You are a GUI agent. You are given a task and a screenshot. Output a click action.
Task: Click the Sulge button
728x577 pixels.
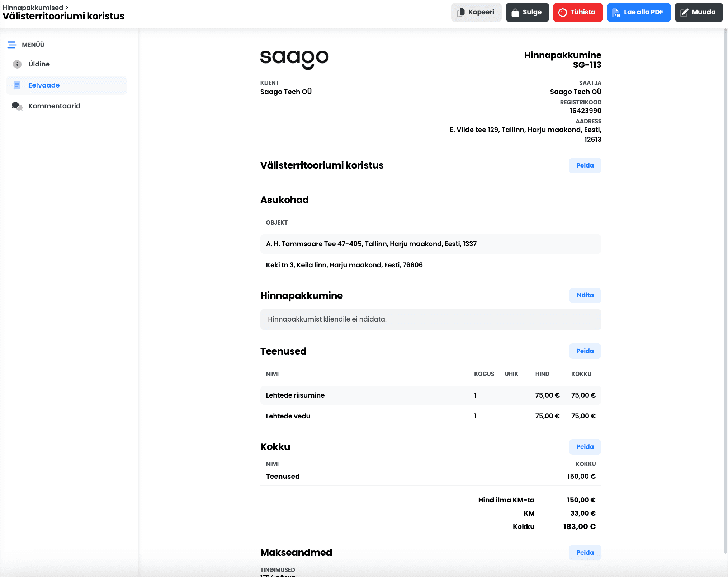click(527, 13)
